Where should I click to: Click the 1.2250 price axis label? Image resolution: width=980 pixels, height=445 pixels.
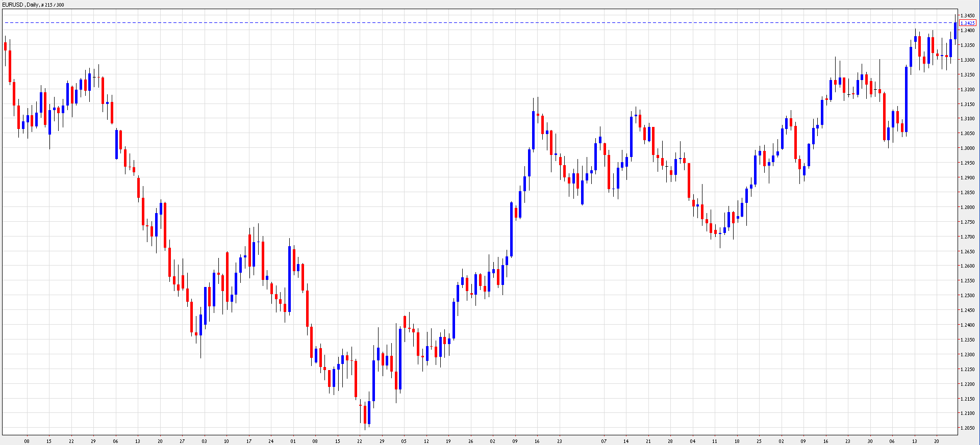tap(967, 370)
